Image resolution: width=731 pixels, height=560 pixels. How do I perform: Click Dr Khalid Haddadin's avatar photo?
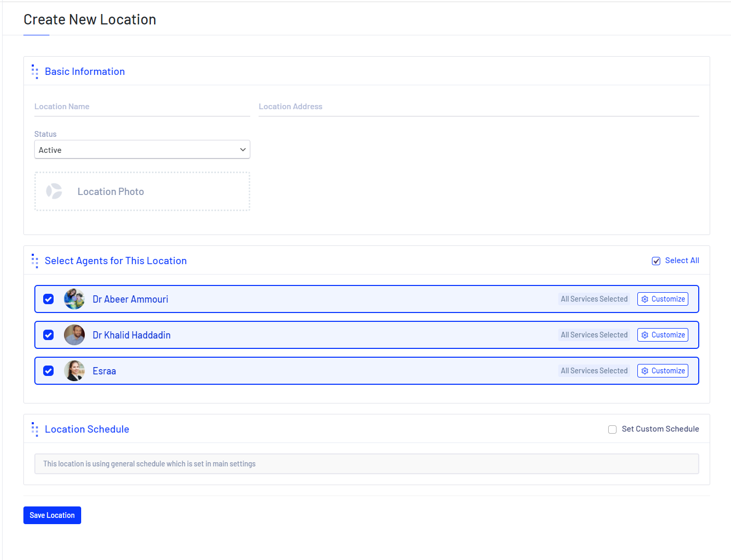pyautogui.click(x=74, y=335)
